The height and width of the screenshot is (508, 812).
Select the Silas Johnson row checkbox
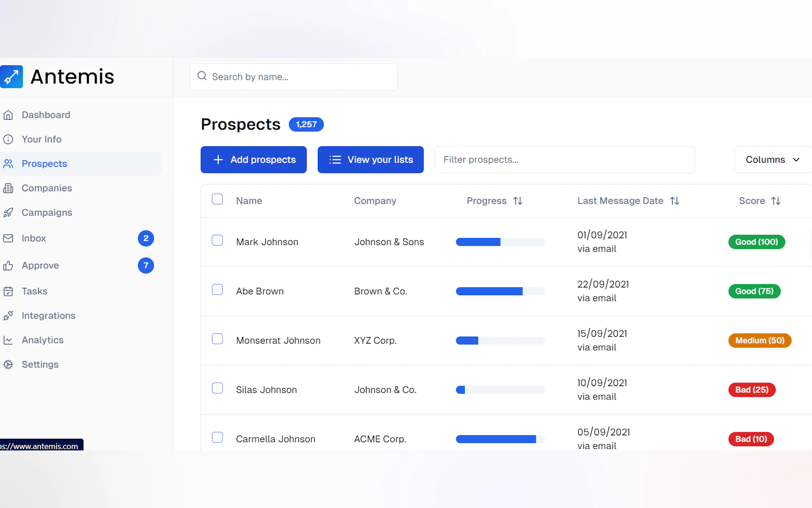click(x=217, y=388)
